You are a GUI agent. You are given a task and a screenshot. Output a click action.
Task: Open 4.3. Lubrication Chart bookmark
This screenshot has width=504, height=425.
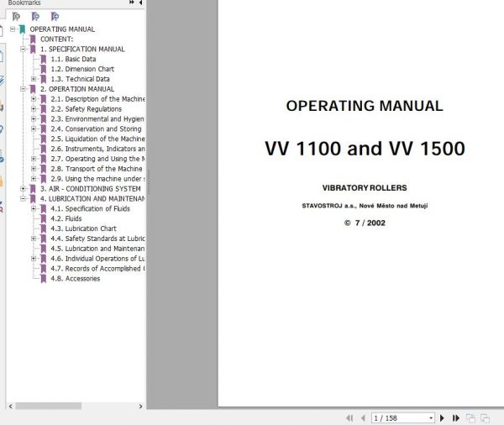83,228
